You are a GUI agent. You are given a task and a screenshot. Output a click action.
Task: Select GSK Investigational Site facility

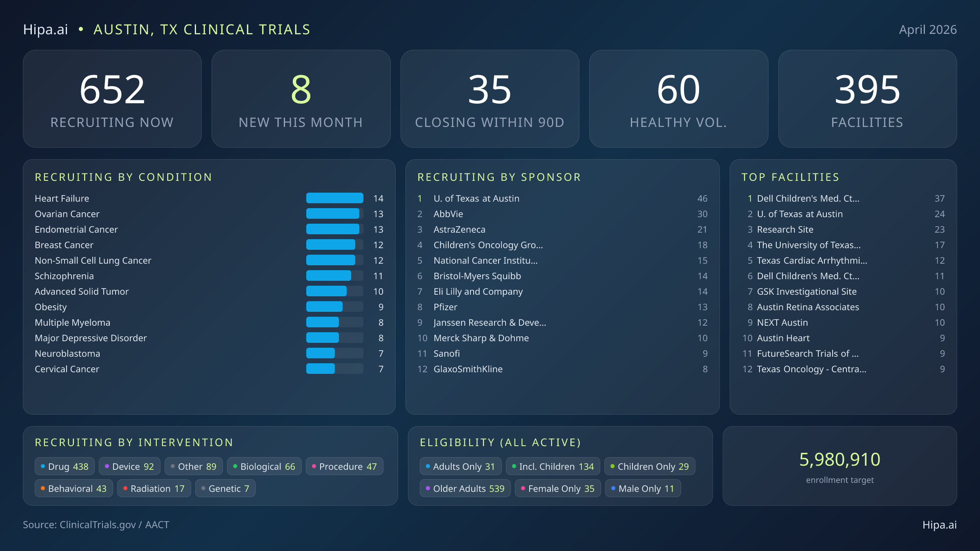coord(843,291)
